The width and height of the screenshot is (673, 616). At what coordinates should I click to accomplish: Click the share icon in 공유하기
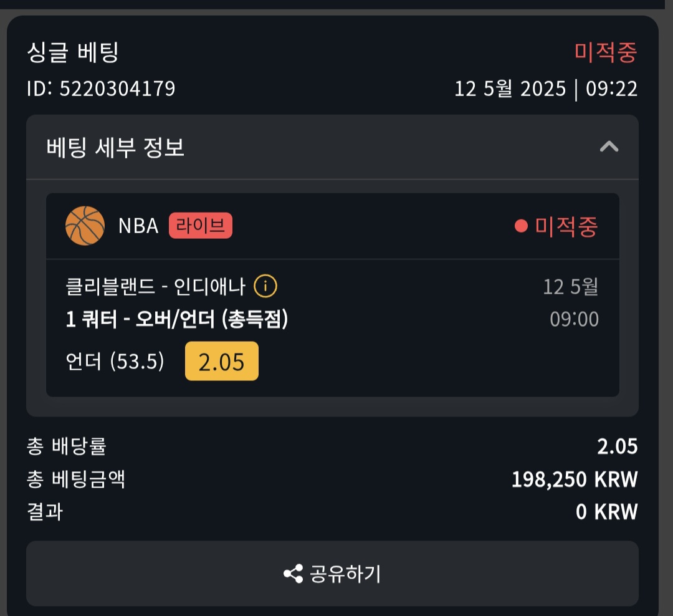pyautogui.click(x=293, y=574)
